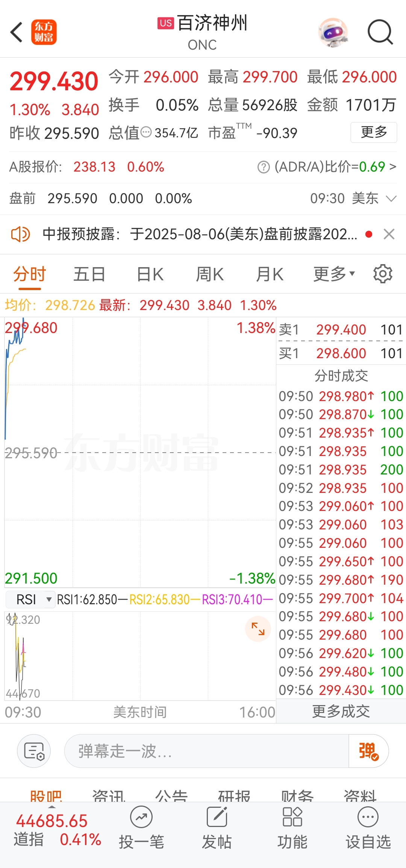This screenshot has height=868, width=406.
Task: Tap the A股报价 238.13 row
Action: tap(87, 167)
